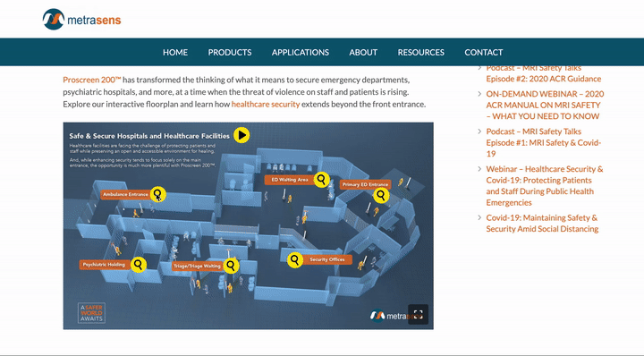The image size is (644, 356).
Task: Select the Psychiatric Holding magnifier icon
Action: (139, 264)
